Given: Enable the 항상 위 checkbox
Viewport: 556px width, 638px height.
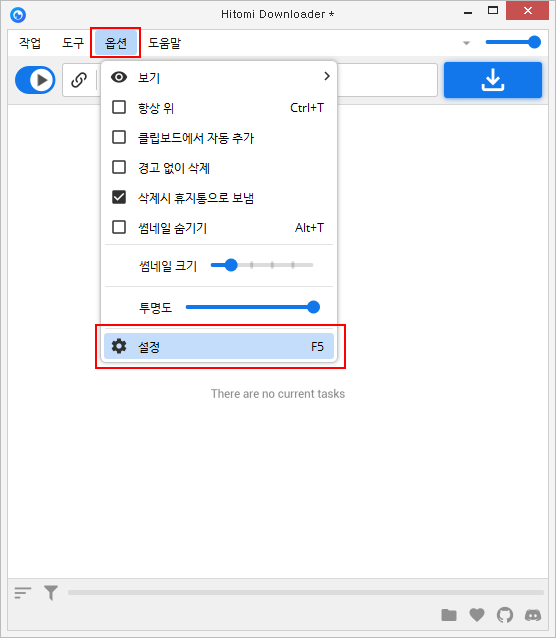Looking at the screenshot, I should pos(119,107).
